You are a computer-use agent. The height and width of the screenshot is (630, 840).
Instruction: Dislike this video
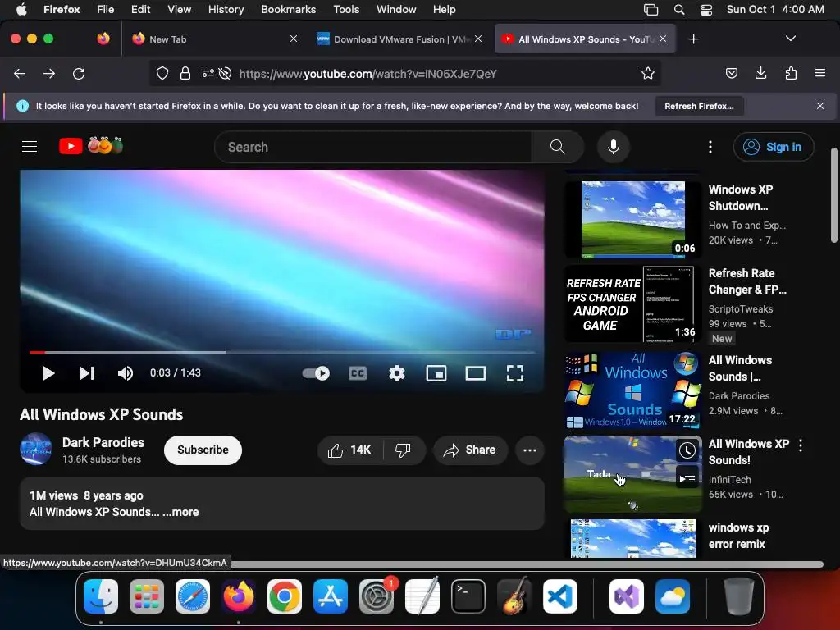(403, 450)
